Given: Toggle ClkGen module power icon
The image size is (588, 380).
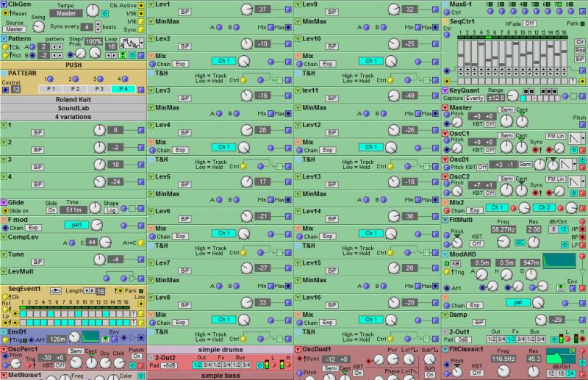Looking at the screenshot, I should (x=105, y=13).
